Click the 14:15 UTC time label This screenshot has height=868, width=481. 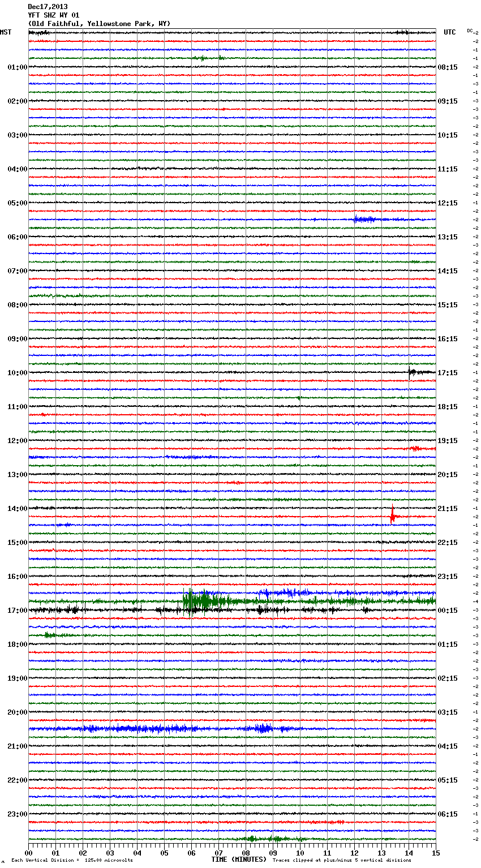(x=448, y=271)
